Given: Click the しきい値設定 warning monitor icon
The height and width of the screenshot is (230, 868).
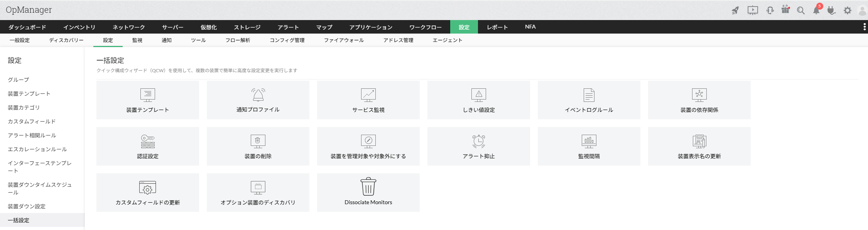Looking at the screenshot, I should click(x=479, y=95).
